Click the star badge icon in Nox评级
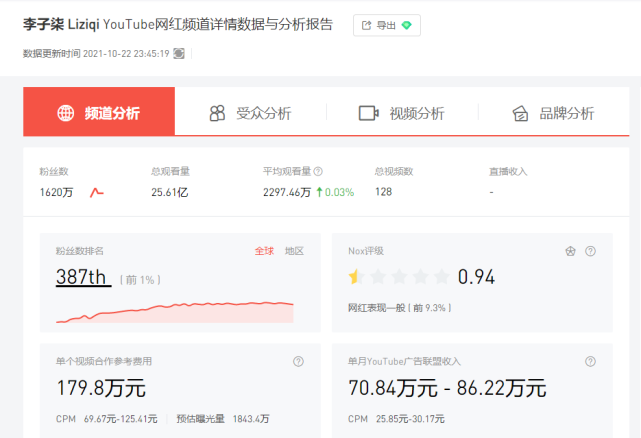Image resolution: width=641 pixels, height=438 pixels. (x=570, y=251)
